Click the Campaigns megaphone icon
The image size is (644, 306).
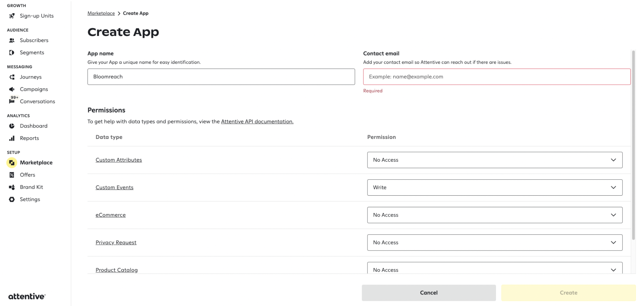click(12, 89)
